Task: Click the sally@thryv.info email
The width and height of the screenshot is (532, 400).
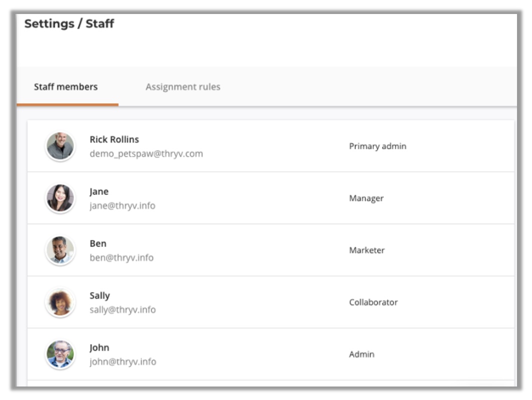Action: pos(122,310)
